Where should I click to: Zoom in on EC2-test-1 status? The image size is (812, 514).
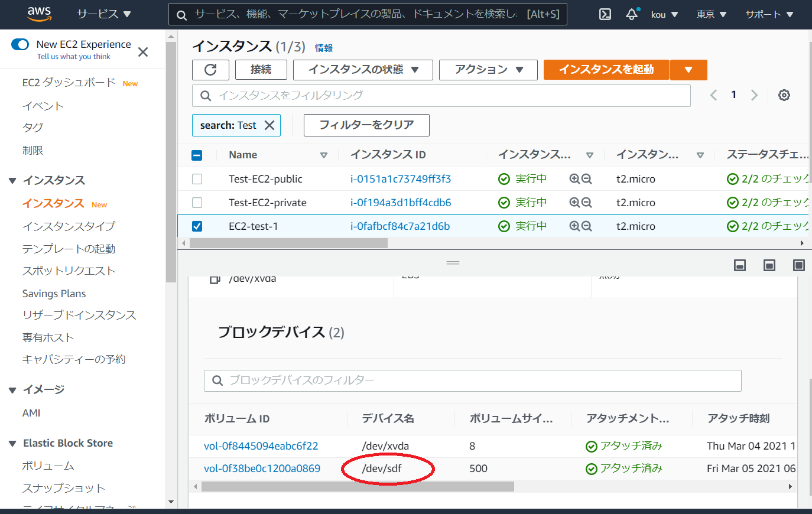click(574, 226)
